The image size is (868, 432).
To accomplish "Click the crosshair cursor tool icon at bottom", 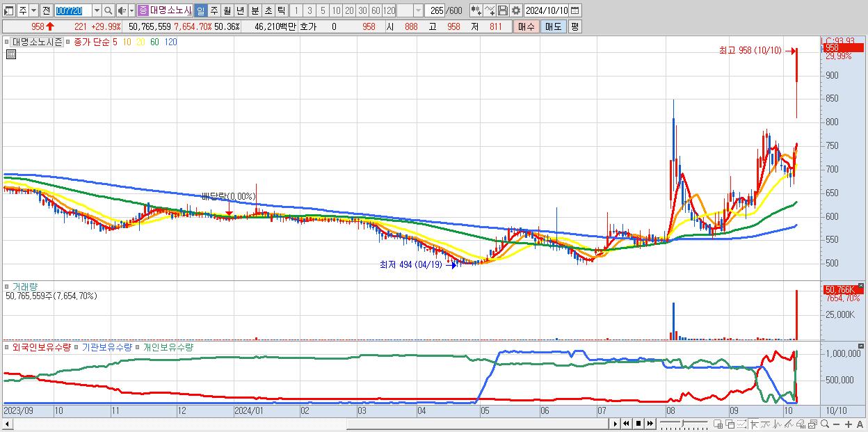I will point(754,424).
